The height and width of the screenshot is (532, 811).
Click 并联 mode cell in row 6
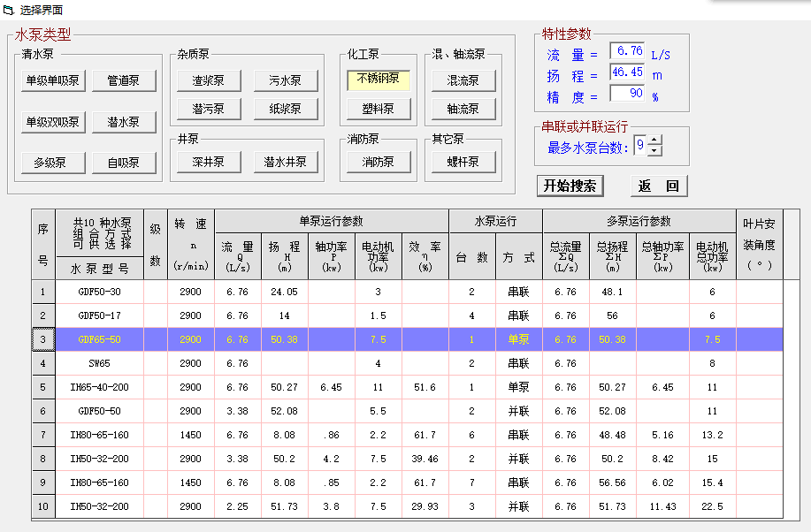click(519, 411)
